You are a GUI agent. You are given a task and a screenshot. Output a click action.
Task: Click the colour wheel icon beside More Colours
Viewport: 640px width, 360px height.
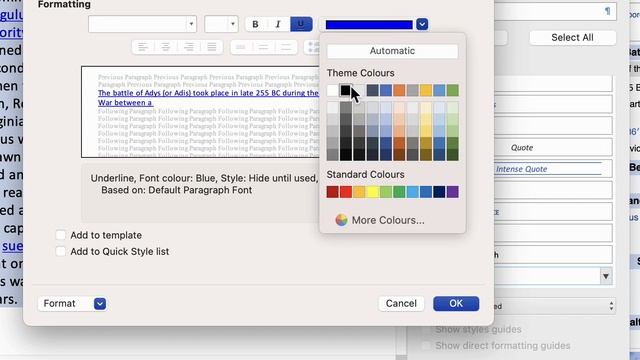pyautogui.click(x=341, y=220)
